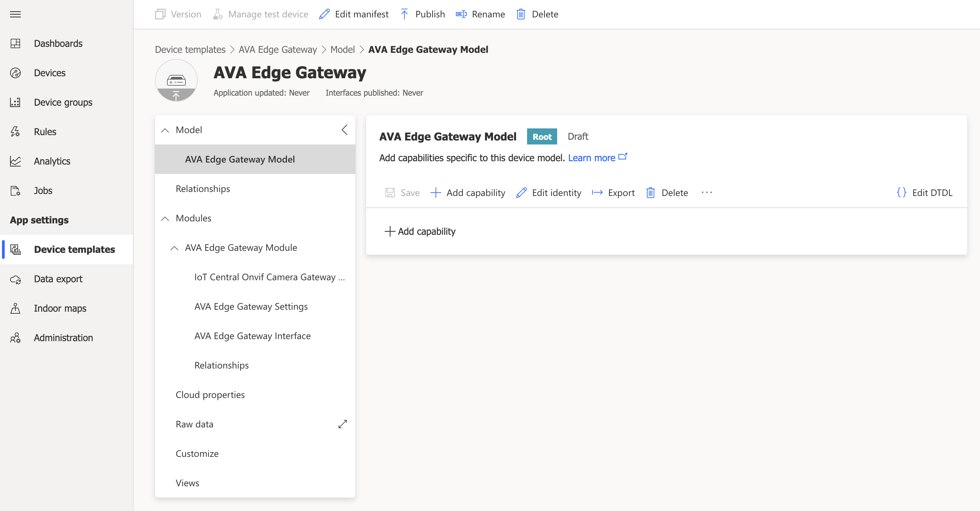
Task: Click Learn more link
Action: click(592, 158)
